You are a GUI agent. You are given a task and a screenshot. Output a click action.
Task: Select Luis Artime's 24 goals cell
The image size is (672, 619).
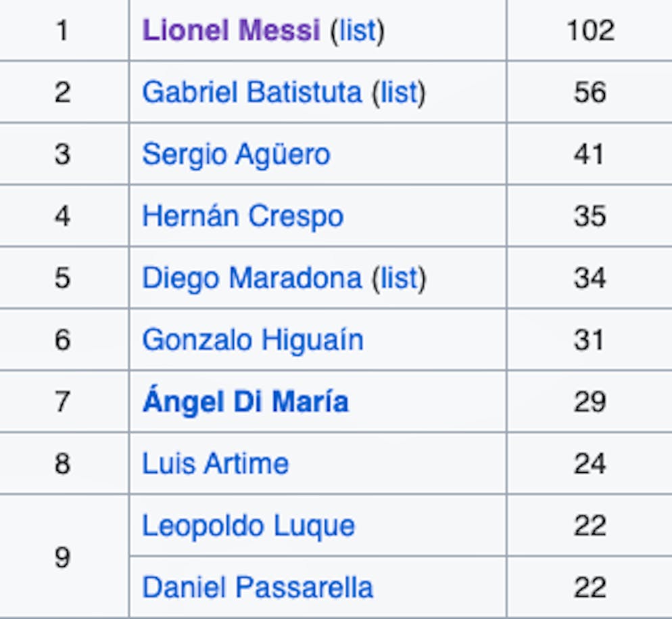pos(590,463)
